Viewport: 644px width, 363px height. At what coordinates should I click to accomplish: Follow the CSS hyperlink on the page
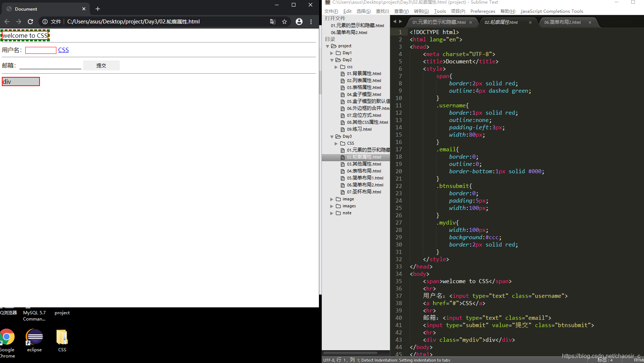point(63,50)
